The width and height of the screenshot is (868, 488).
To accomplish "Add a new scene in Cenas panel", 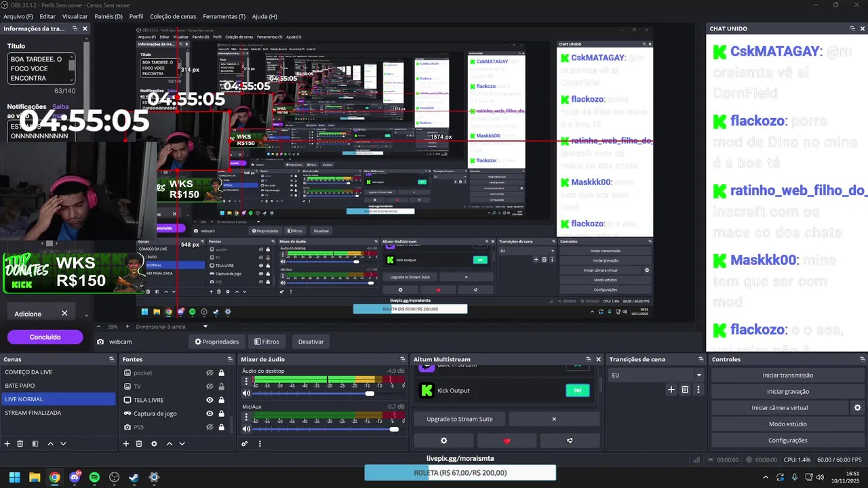I will tap(7, 444).
